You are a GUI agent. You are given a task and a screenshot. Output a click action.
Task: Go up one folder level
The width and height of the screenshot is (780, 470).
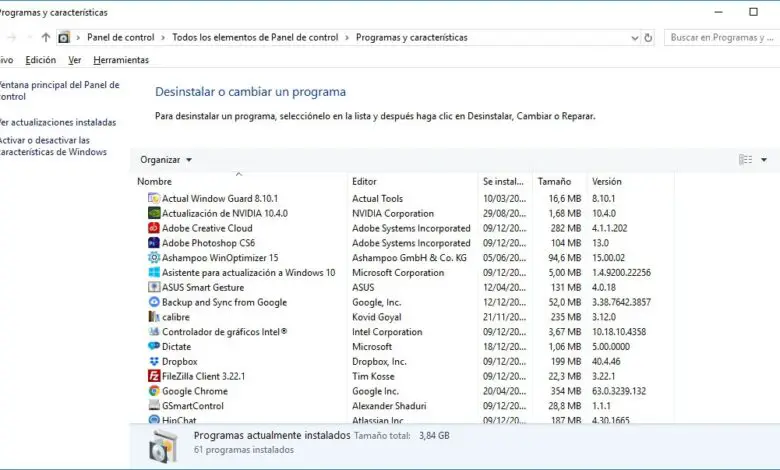click(x=46, y=37)
